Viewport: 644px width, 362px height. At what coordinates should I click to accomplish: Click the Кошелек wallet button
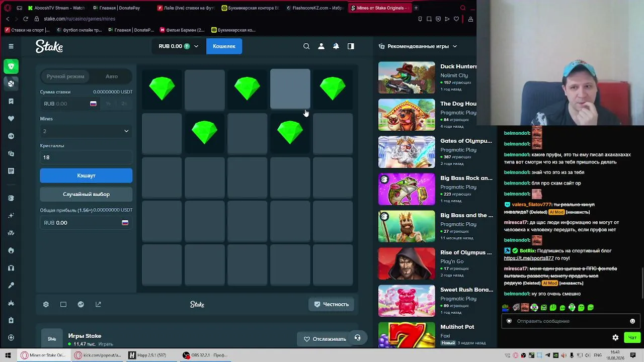coord(224,46)
